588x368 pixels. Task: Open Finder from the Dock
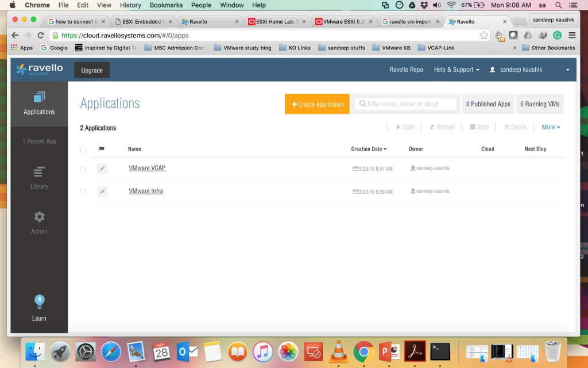pos(35,352)
